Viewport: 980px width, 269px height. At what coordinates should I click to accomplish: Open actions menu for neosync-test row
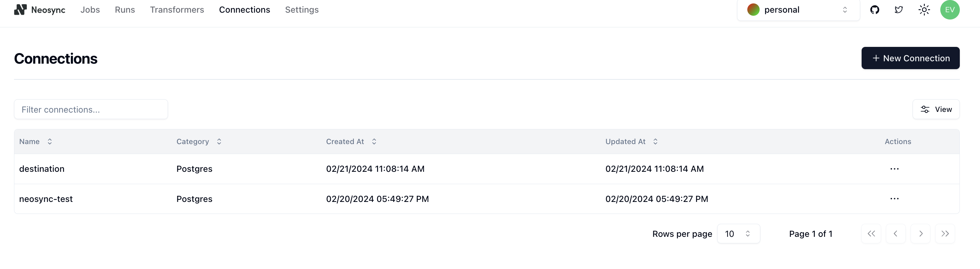pyautogui.click(x=894, y=198)
